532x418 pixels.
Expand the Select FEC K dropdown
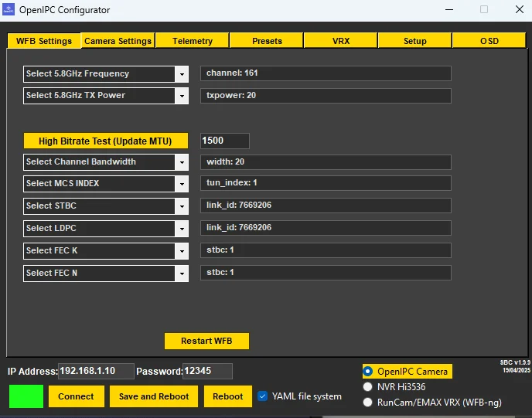[182, 251]
